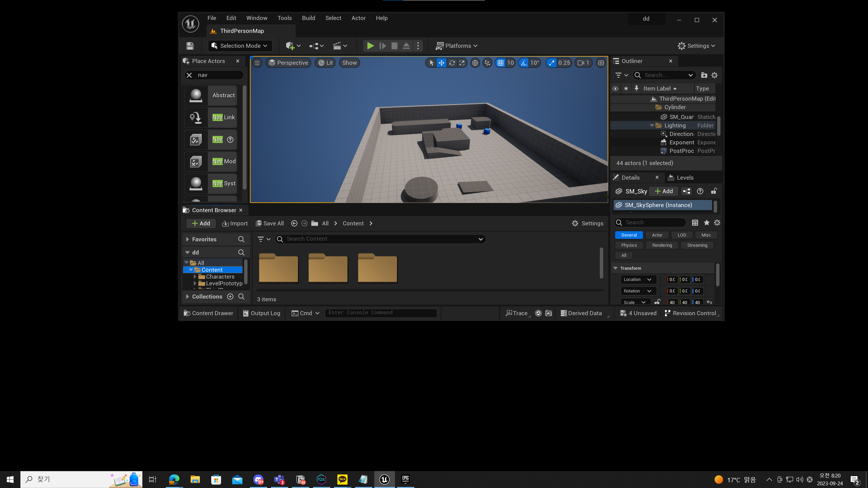Click the Eject button in play controls
The width and height of the screenshot is (868, 488).
(406, 46)
